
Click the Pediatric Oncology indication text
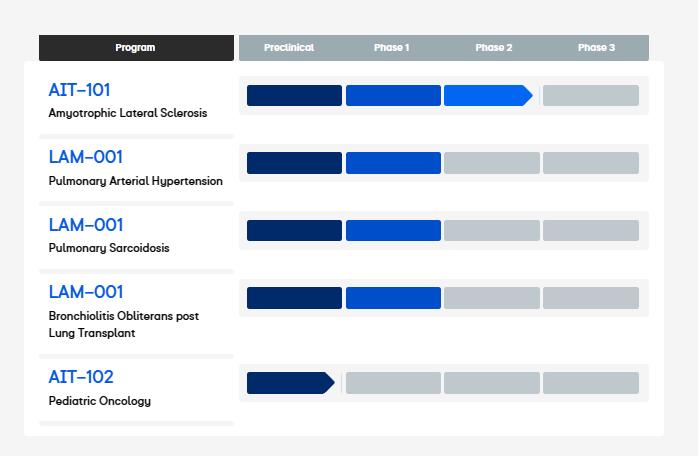click(x=100, y=401)
